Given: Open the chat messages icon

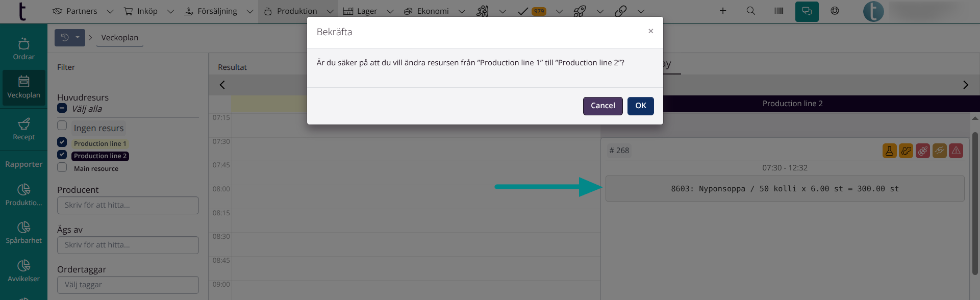Looking at the screenshot, I should [x=807, y=11].
